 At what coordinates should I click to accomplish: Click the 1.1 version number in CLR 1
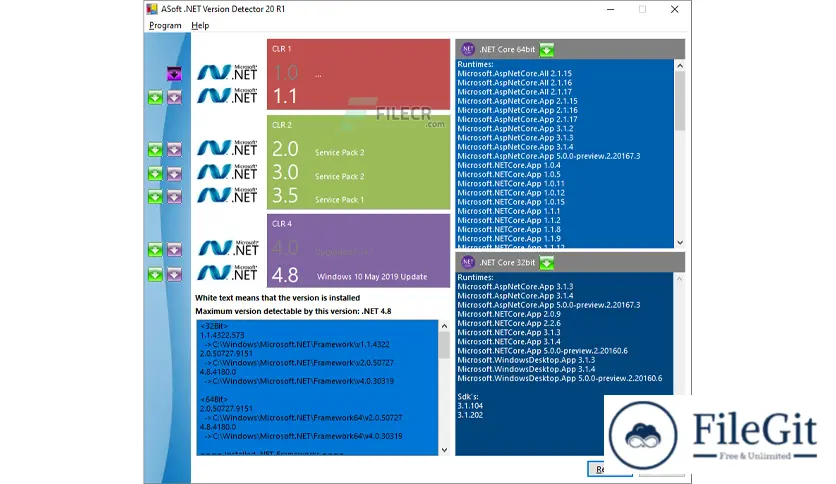pyautogui.click(x=285, y=96)
